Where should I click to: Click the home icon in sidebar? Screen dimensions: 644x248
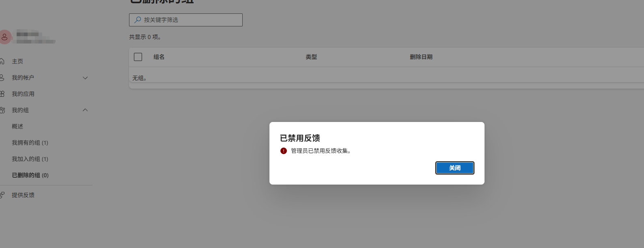2,61
